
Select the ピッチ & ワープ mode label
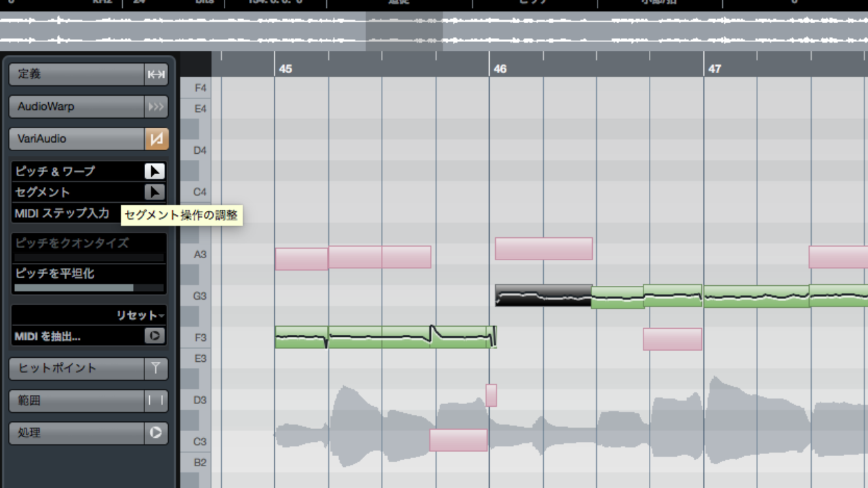(x=55, y=171)
